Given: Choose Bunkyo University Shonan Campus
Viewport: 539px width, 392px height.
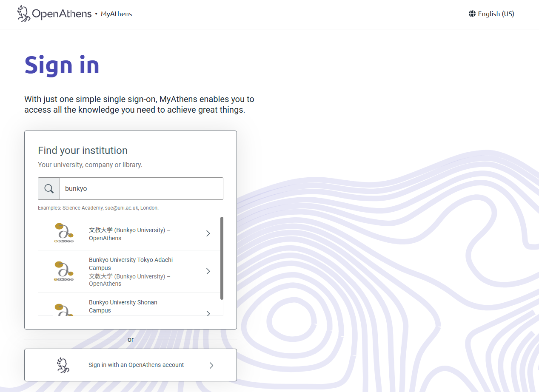Looking at the screenshot, I should (123, 306).
